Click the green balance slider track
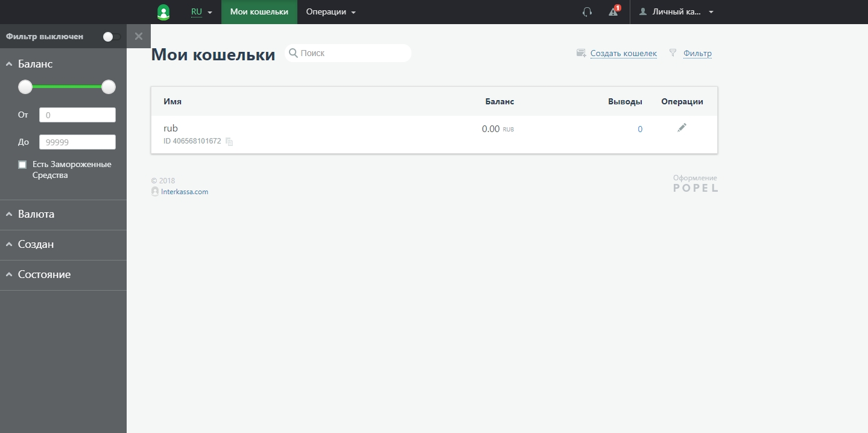 (x=67, y=87)
